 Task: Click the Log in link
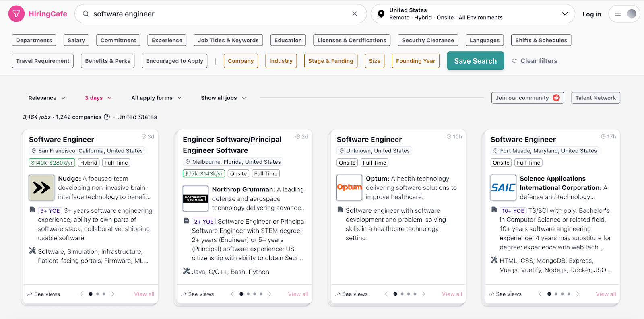coord(592,14)
